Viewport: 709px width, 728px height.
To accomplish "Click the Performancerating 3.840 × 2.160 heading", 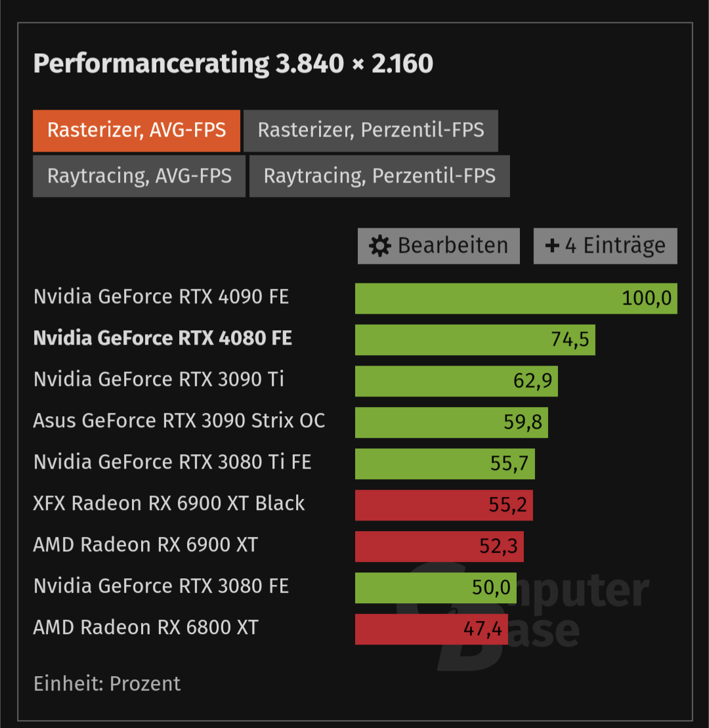I will pyautogui.click(x=233, y=64).
